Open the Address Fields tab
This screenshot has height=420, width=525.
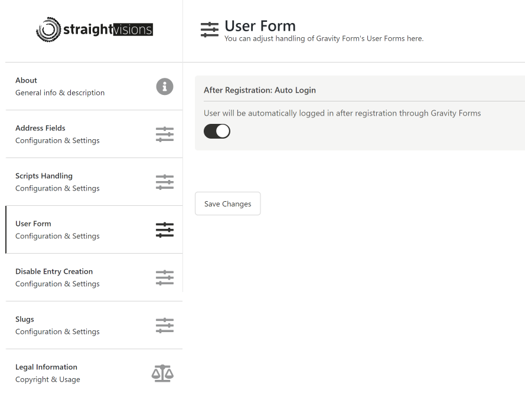(94, 134)
